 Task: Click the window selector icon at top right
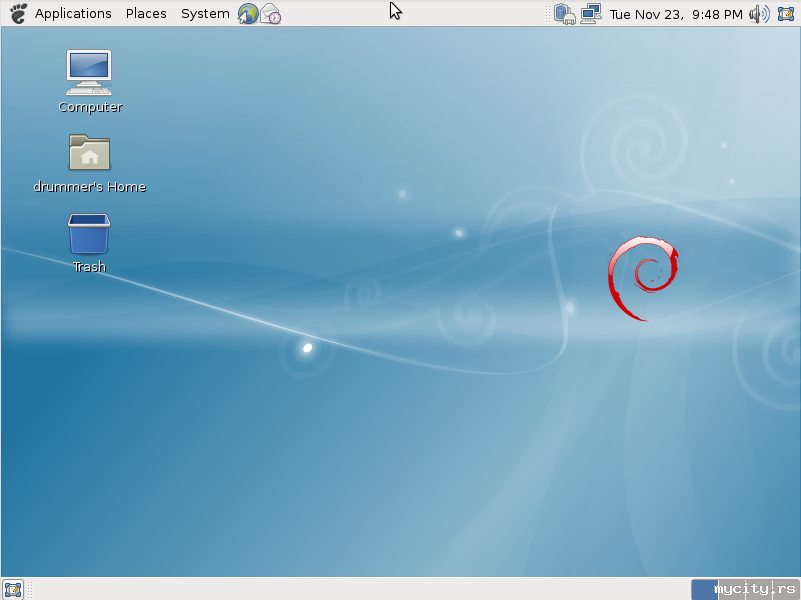click(x=786, y=14)
